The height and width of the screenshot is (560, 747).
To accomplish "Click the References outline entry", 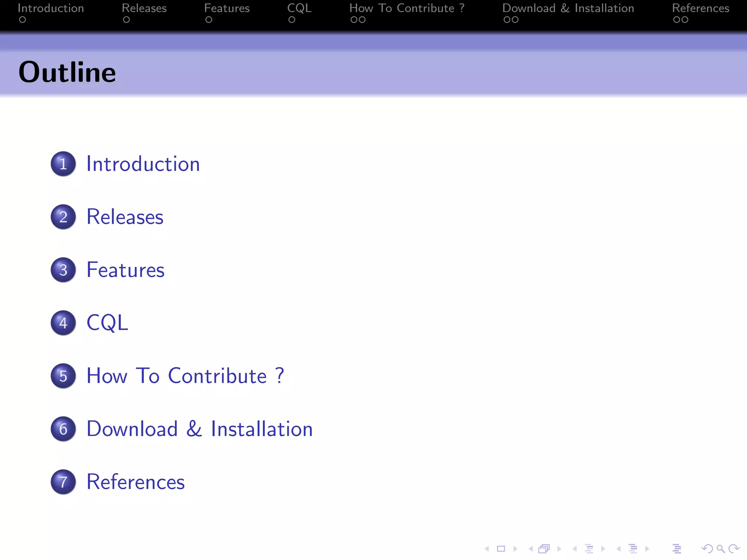I will pos(136,482).
